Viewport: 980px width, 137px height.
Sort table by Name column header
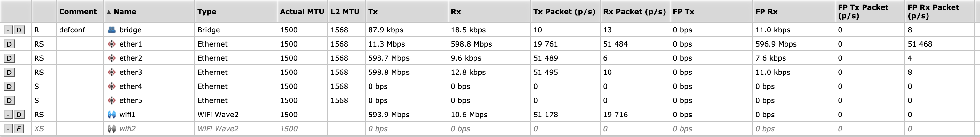coord(125,12)
